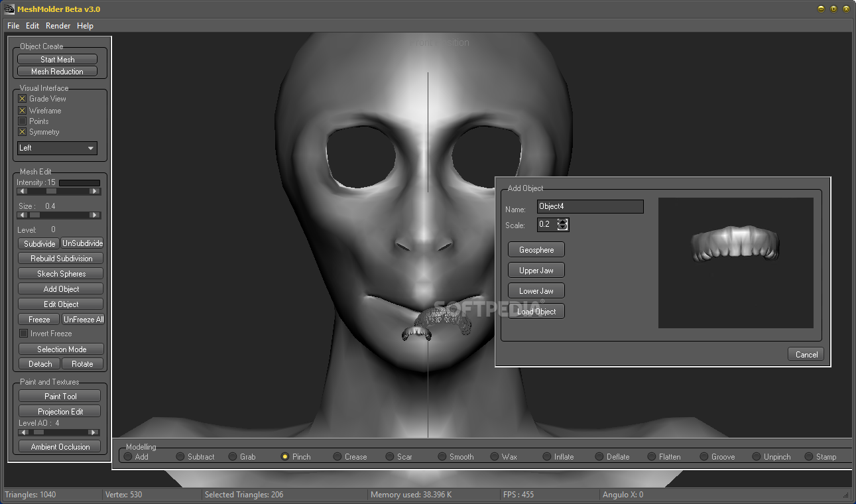
Task: Choose the Stamp modelling mode
Action: click(x=809, y=456)
